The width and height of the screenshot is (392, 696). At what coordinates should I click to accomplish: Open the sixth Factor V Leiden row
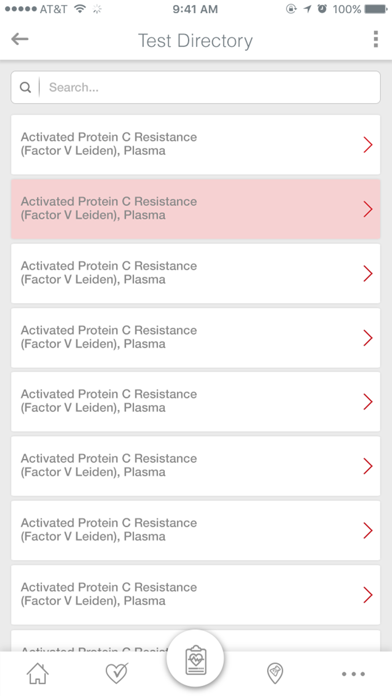pyautogui.click(x=196, y=466)
